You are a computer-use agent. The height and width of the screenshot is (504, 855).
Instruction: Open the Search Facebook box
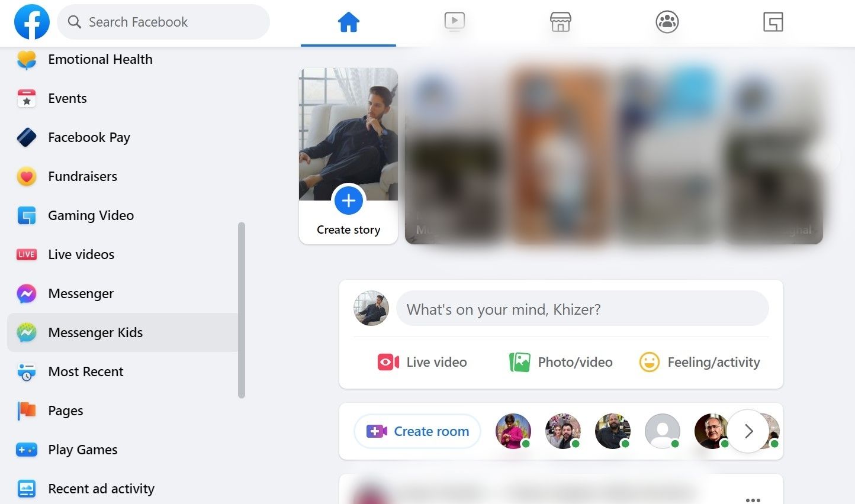pos(163,21)
